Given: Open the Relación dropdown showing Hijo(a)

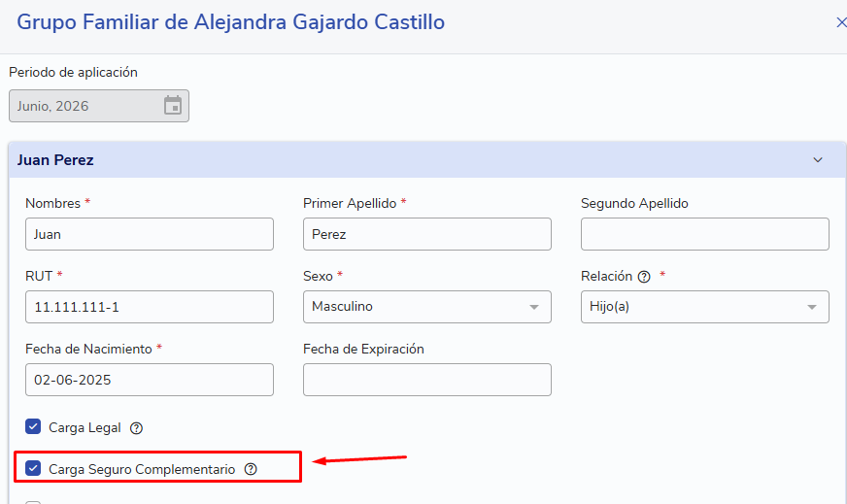Looking at the screenshot, I should coord(704,307).
